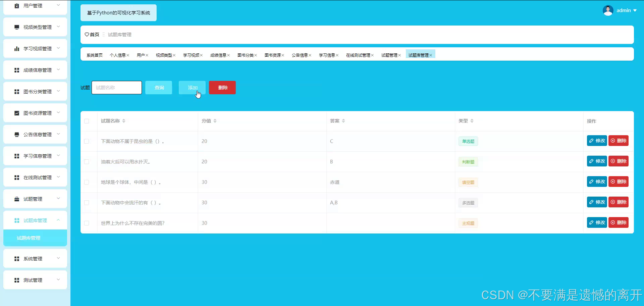Click the 试题名称 search input field
Image resolution: width=644 pixels, height=306 pixels.
point(116,88)
